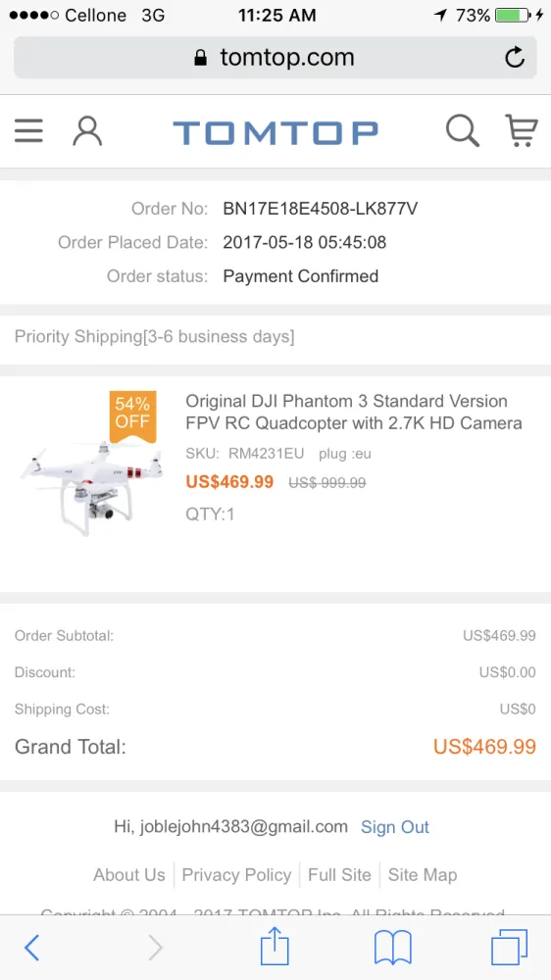Open the search magnifier icon

pyautogui.click(x=462, y=131)
